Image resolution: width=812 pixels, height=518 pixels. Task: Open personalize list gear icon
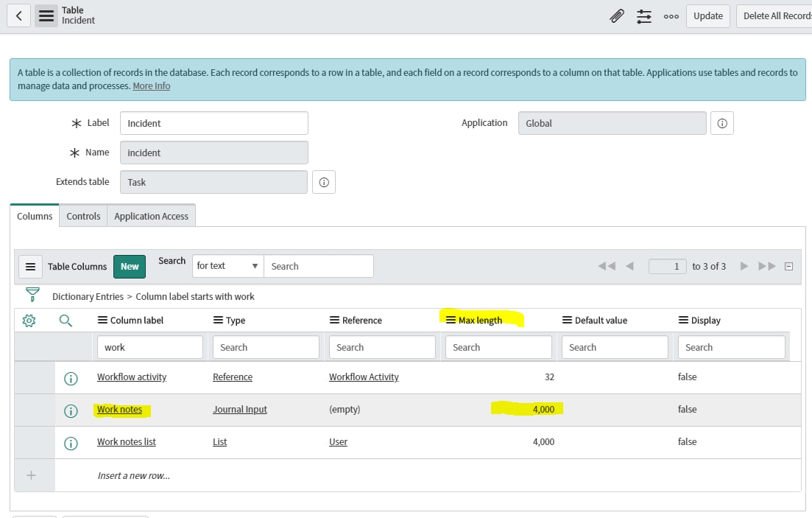29,321
